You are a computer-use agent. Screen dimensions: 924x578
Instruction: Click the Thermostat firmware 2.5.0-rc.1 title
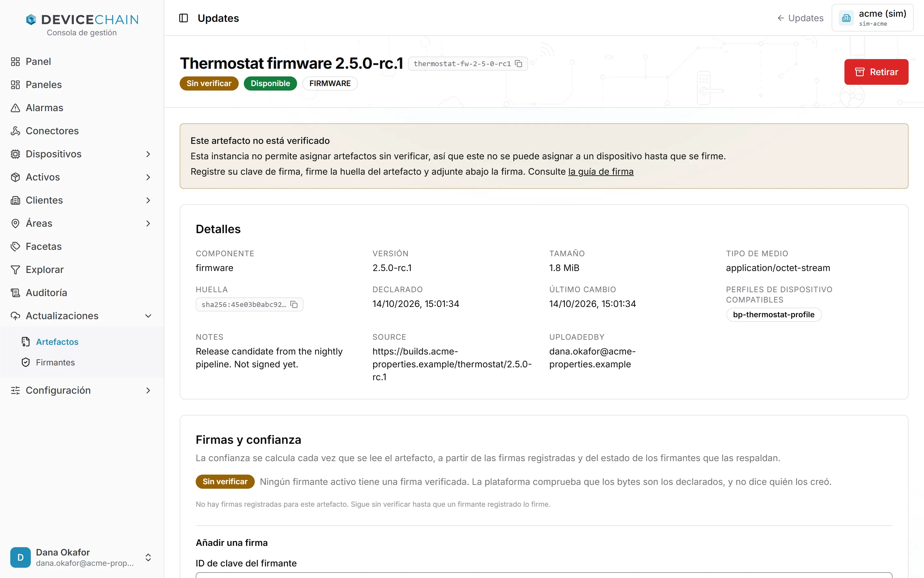(x=291, y=64)
